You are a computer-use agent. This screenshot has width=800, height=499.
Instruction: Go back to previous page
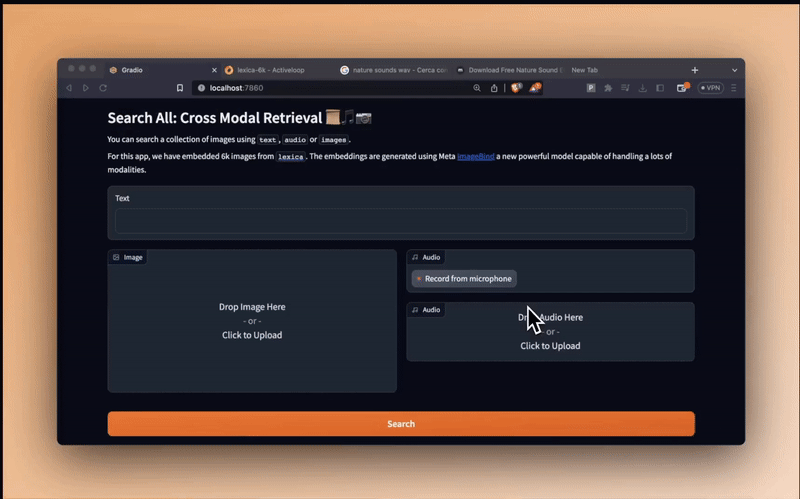[69, 88]
